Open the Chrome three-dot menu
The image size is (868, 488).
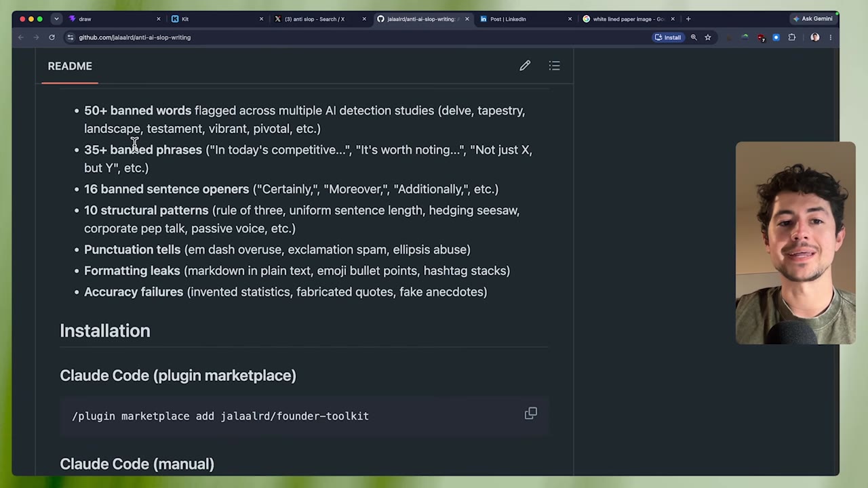pyautogui.click(x=830, y=37)
